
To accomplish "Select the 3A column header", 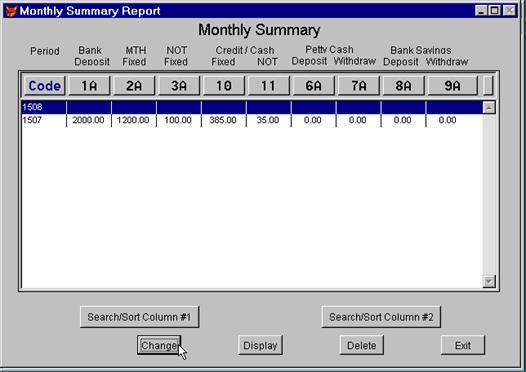I will [179, 86].
